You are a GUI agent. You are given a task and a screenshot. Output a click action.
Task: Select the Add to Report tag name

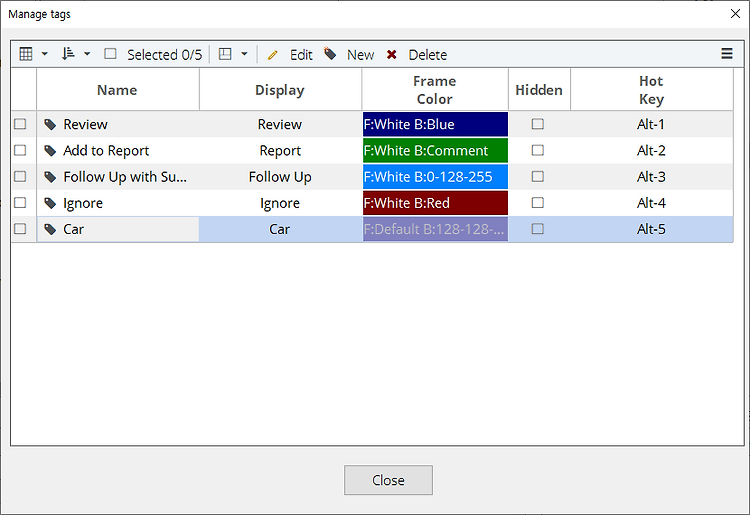pyautogui.click(x=106, y=151)
